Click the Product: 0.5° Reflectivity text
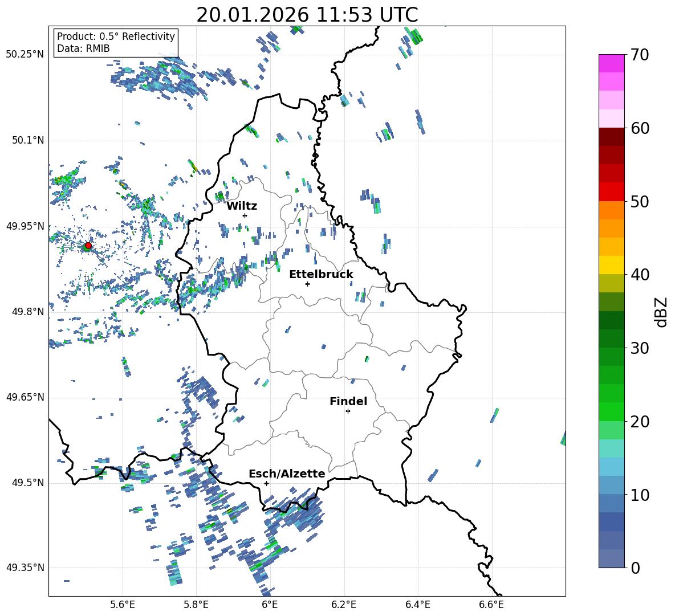This screenshot has height=616, width=675. [x=116, y=36]
